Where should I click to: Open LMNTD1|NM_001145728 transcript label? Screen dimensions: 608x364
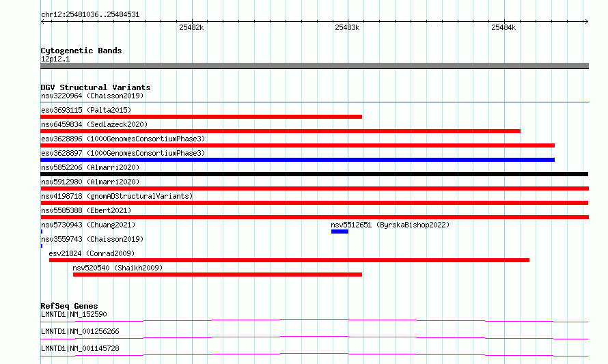80,348
